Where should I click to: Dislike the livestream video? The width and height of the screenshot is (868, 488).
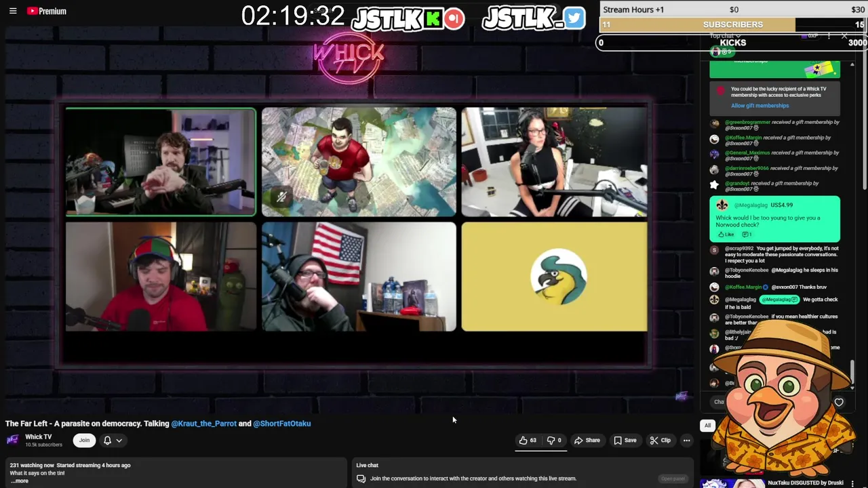(x=554, y=441)
